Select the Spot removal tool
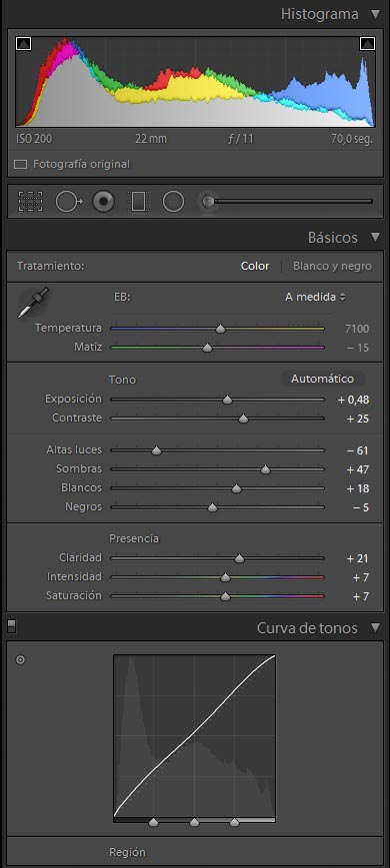Screen dimensions: 390x868 click(x=69, y=202)
